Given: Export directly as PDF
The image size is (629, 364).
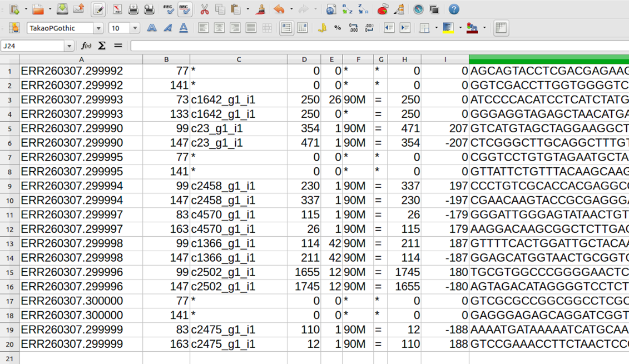Looking at the screenshot, I should coord(117,9).
